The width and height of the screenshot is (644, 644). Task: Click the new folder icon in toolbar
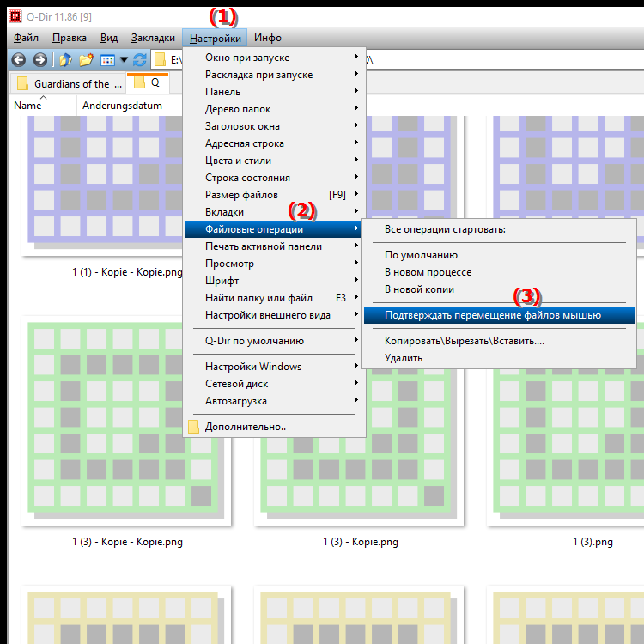pos(86,60)
